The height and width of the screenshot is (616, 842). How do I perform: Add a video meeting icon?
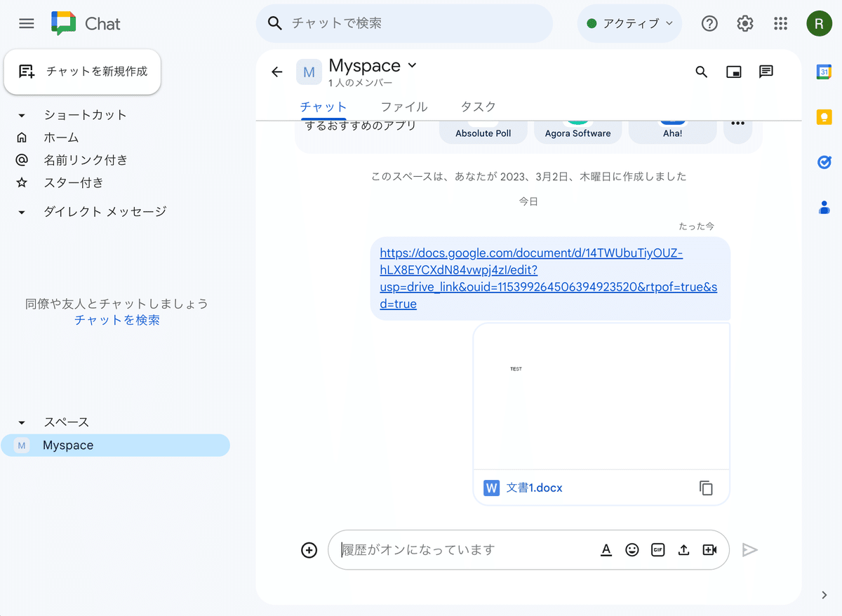(x=709, y=550)
